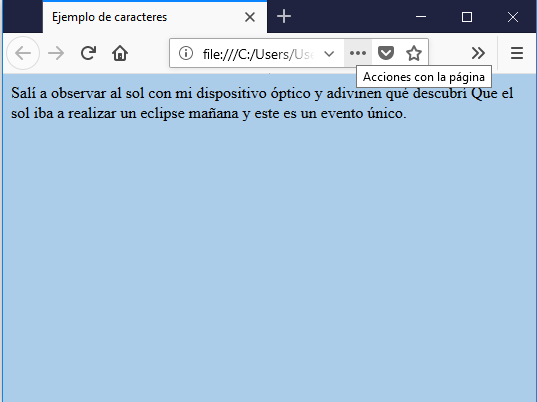Go to the home page
Screen dimensions: 537x402
click(x=120, y=53)
